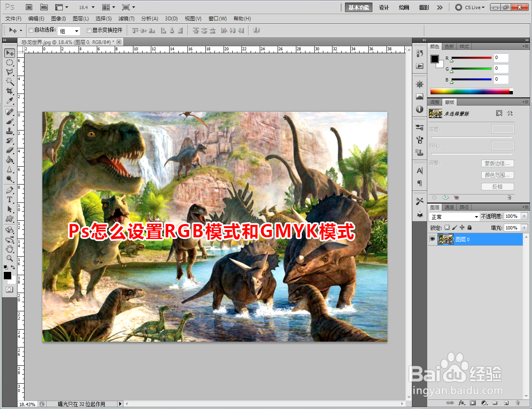Toggle lock image pixels brush icon
Viewport: 532px width, 409px height.
(454, 227)
